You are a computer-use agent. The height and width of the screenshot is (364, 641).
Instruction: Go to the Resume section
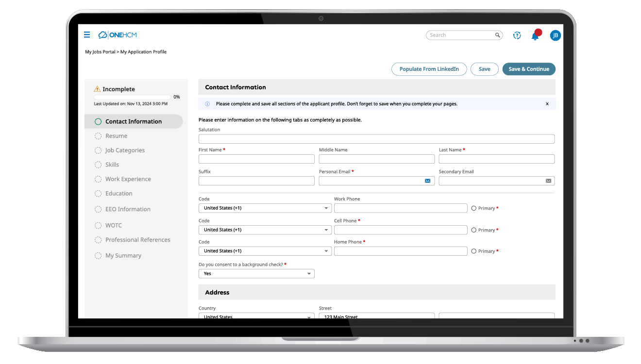pos(116,136)
